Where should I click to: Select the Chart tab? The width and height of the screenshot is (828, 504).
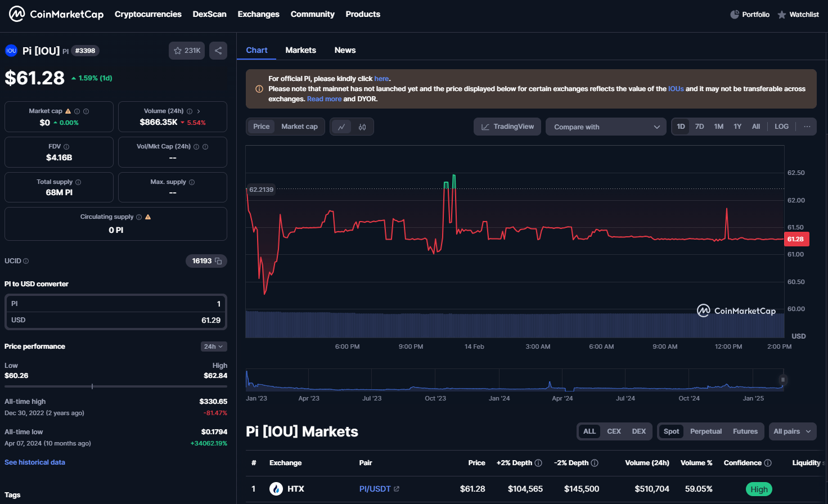[x=256, y=50]
